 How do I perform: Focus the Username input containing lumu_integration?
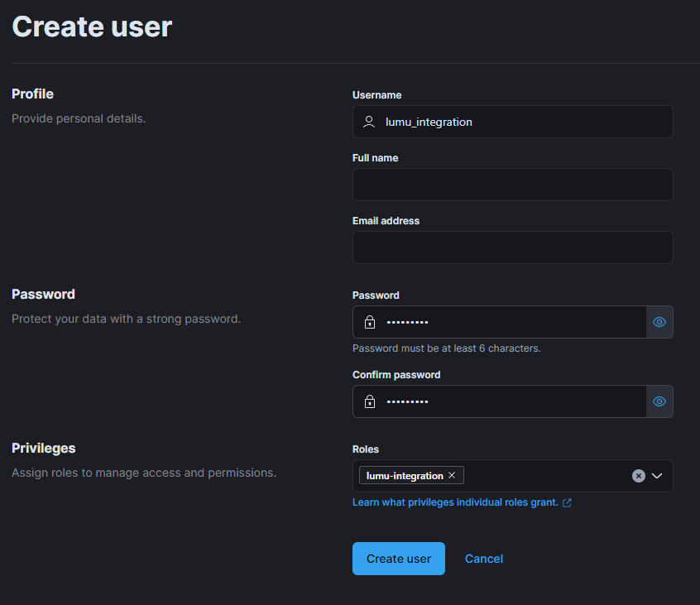tap(521, 122)
